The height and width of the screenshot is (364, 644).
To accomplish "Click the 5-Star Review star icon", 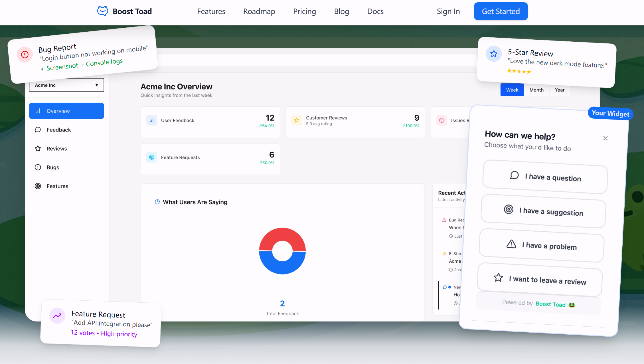I will pos(494,54).
